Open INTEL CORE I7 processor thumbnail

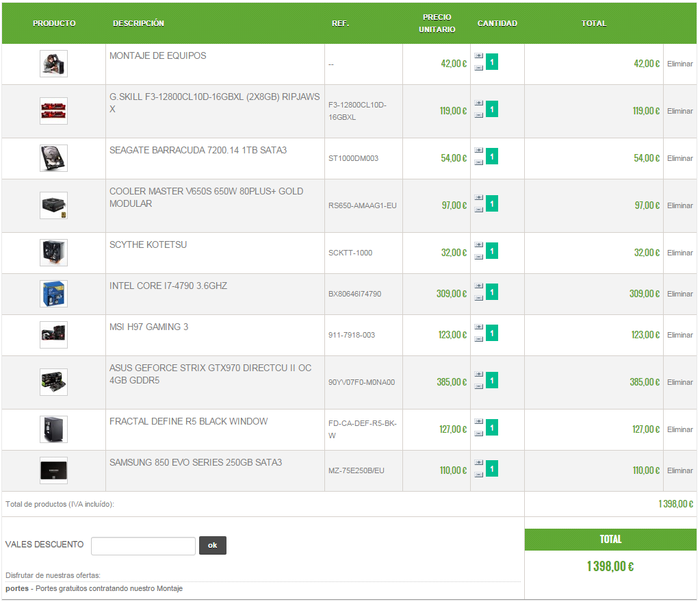[x=53, y=294]
